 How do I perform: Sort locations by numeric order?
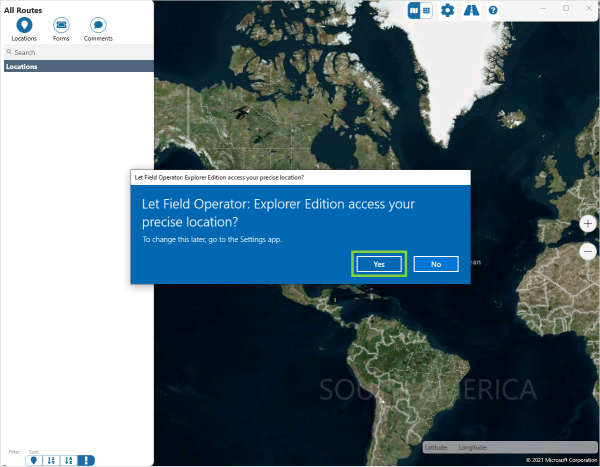[x=51, y=460]
